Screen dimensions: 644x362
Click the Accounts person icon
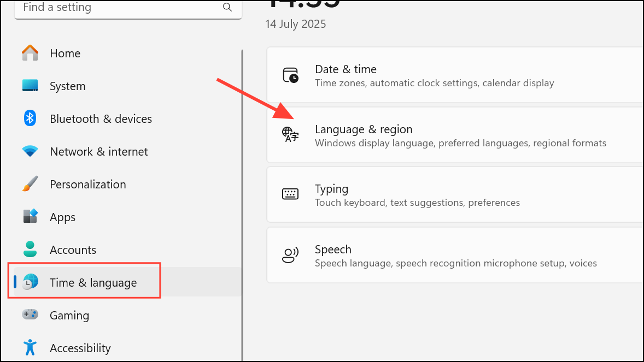coord(30,250)
